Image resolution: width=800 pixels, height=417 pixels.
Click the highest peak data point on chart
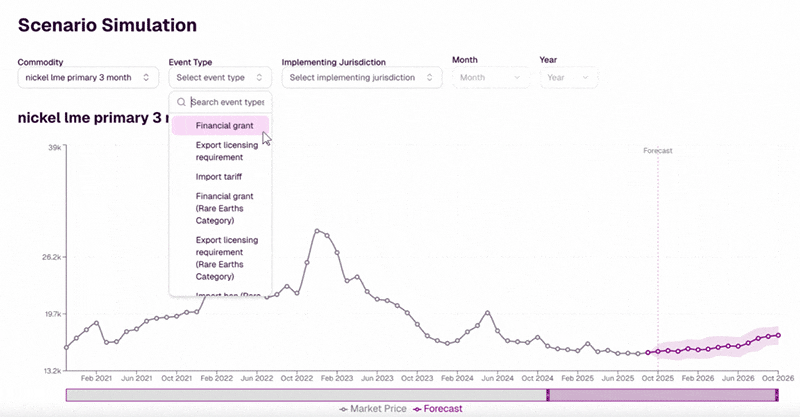coord(317,231)
